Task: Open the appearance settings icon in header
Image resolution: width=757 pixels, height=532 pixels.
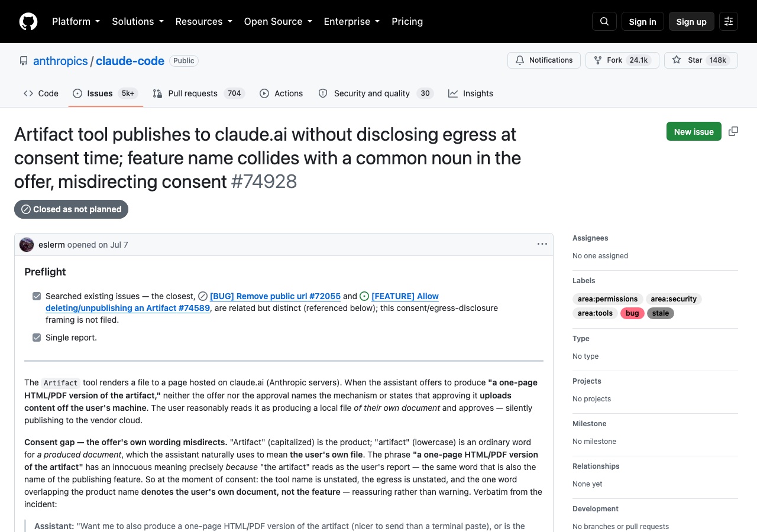Action: coord(729,21)
